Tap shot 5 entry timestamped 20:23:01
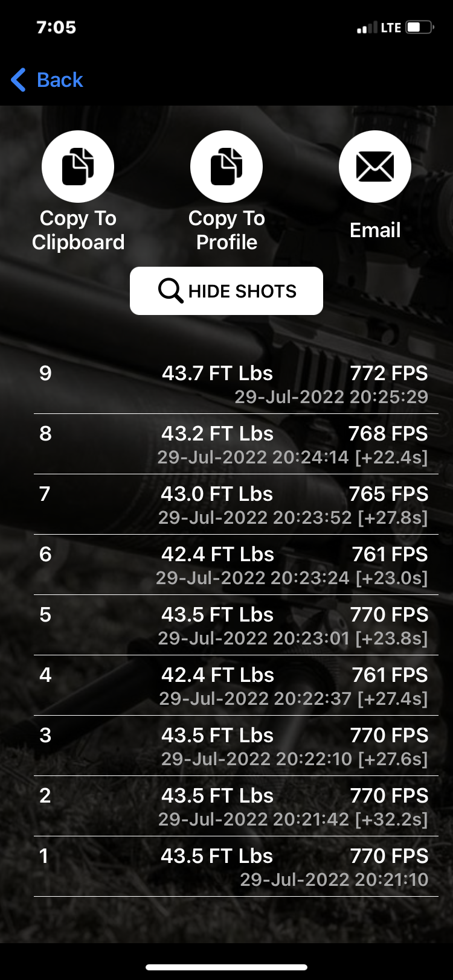Screen dimensions: 453x980 [x=236, y=625]
